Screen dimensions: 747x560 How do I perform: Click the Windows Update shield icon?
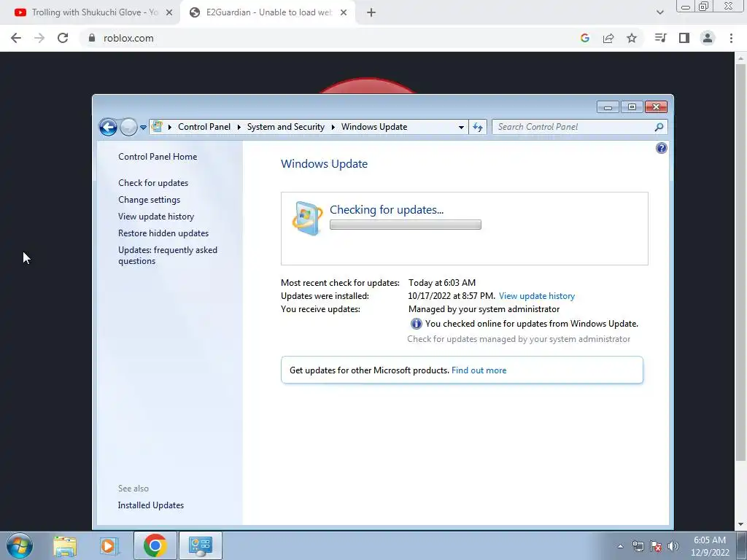tap(307, 219)
